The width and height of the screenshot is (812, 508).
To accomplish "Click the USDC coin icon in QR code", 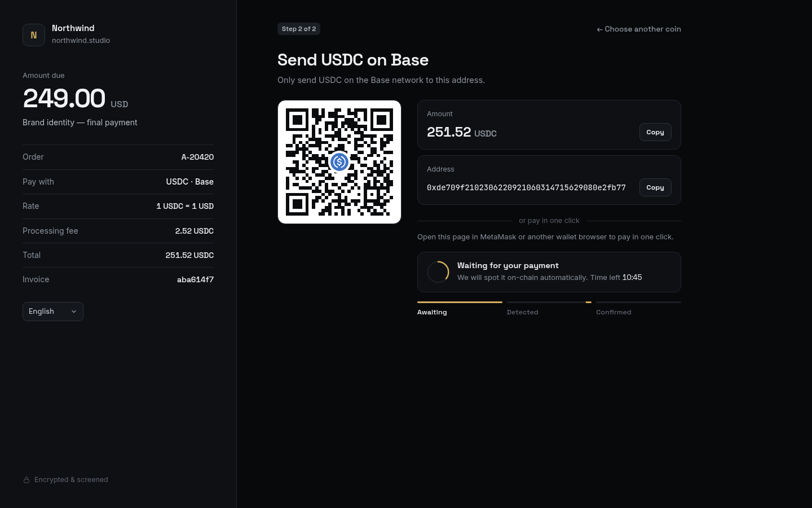I will [x=339, y=162].
